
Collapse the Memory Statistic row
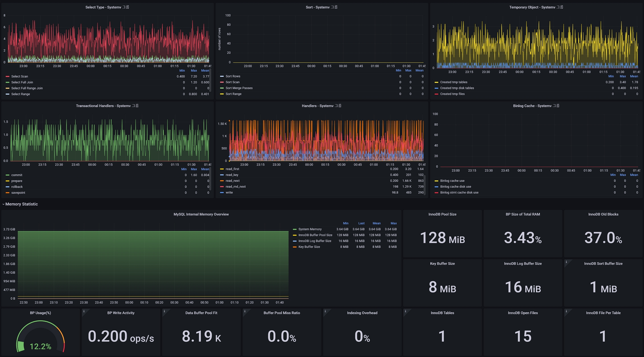click(x=21, y=204)
